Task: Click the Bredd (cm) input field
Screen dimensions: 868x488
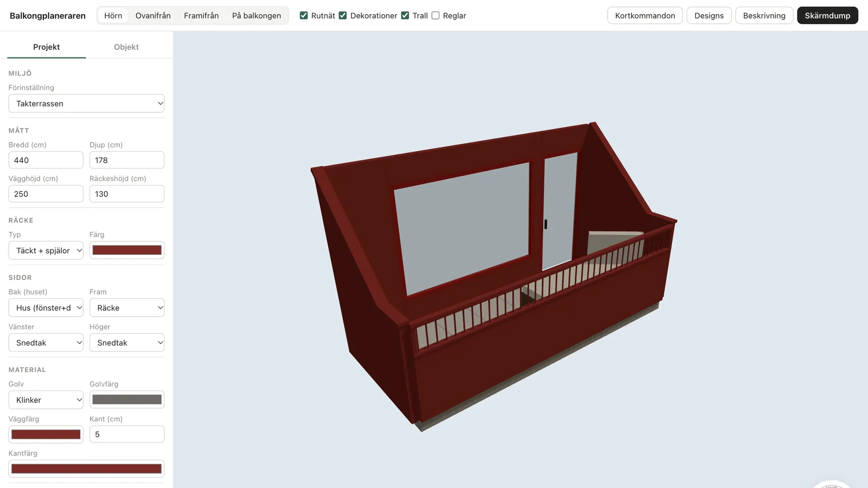Action: 46,160
